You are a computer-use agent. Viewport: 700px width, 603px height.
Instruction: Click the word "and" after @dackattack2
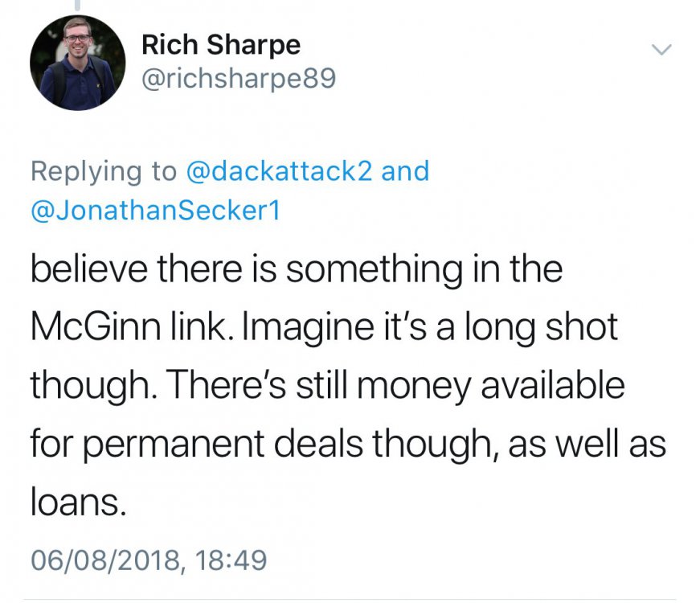[405, 171]
